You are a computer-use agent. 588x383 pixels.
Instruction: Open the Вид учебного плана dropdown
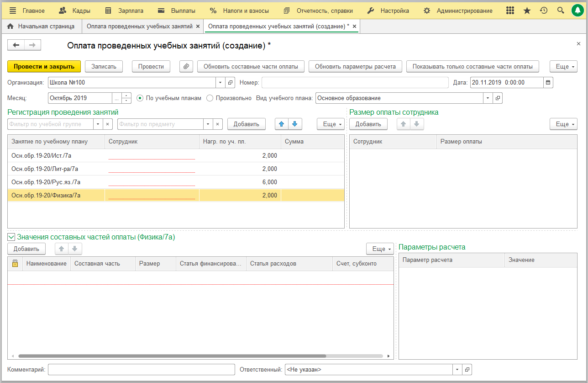(x=488, y=98)
